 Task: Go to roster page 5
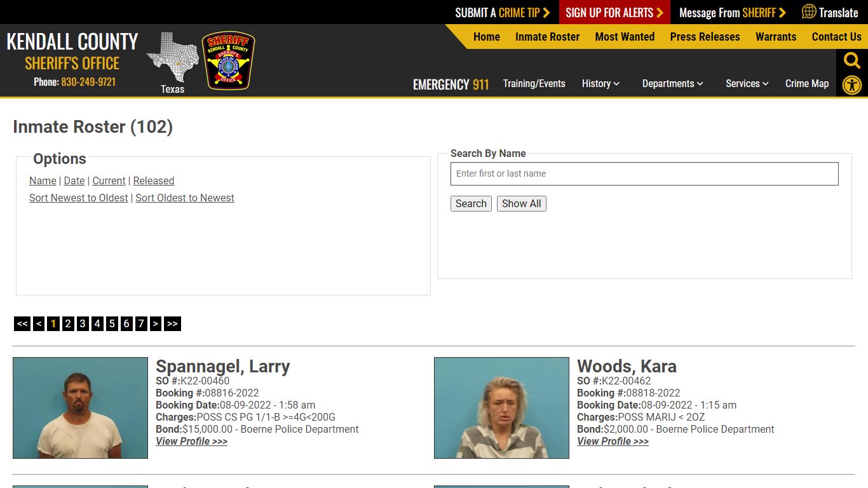coord(112,323)
